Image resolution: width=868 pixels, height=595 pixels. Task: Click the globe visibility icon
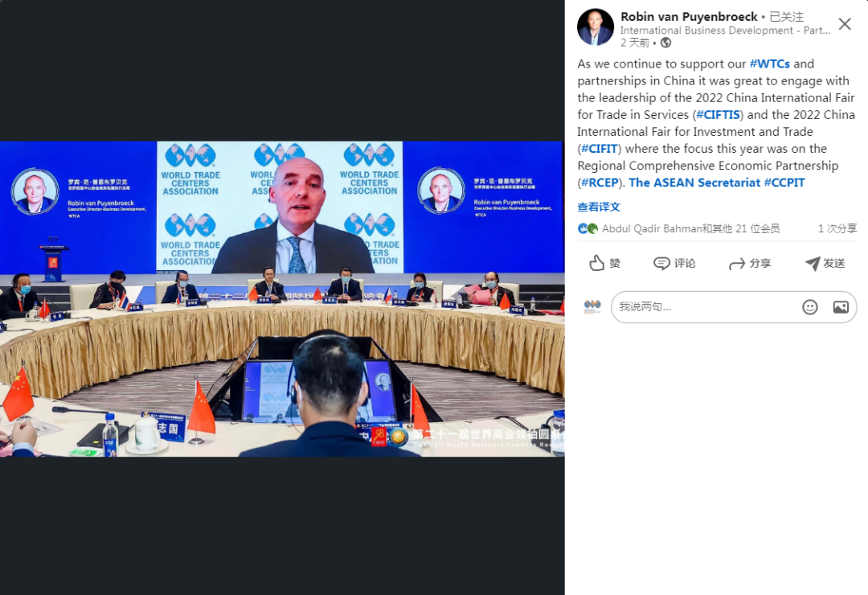click(666, 43)
